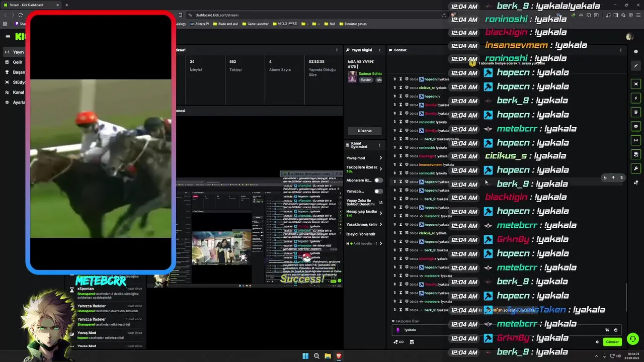Viewport: 644px width, 362px height.
Task: Open Sohbet panel three-dot menu
Action: [x=620, y=50]
